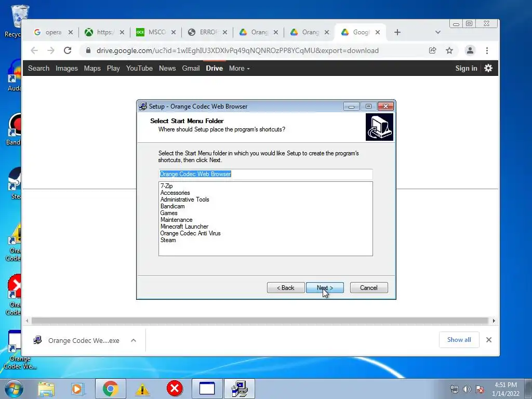Close the Chrome downloads bar

click(489, 340)
